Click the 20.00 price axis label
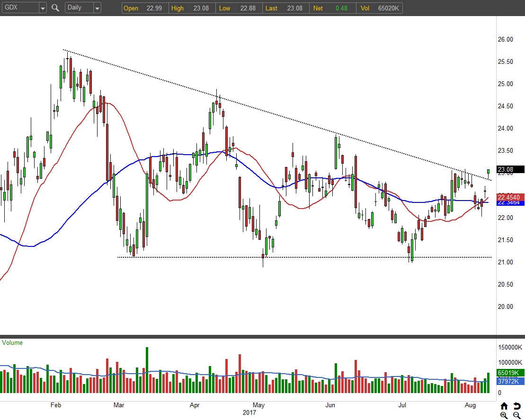 [x=505, y=306]
